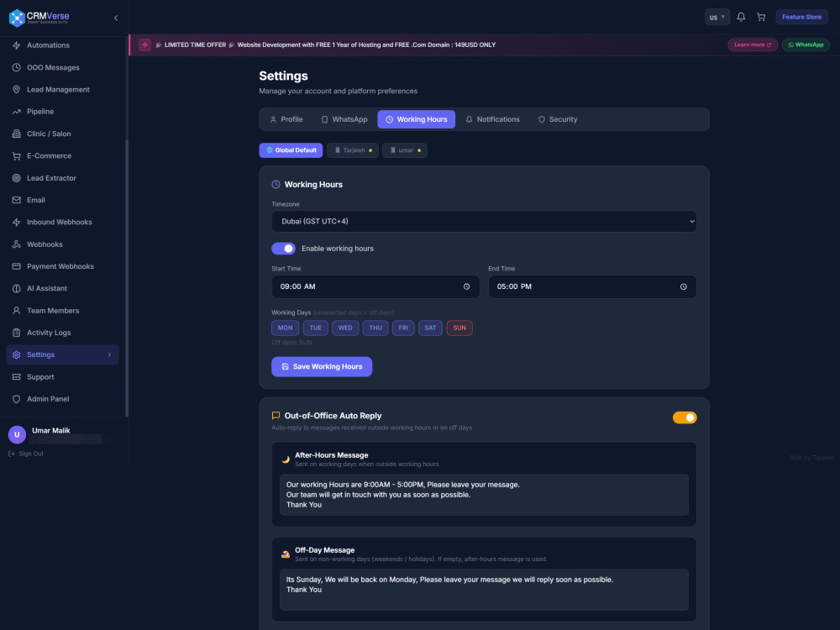Open Inbound Webhooks bolt icon
The height and width of the screenshot is (630, 840).
click(x=17, y=223)
